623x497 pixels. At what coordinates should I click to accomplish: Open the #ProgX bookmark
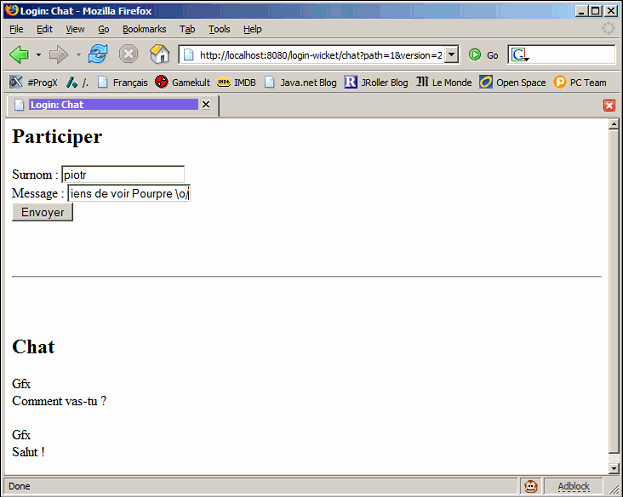coord(33,82)
